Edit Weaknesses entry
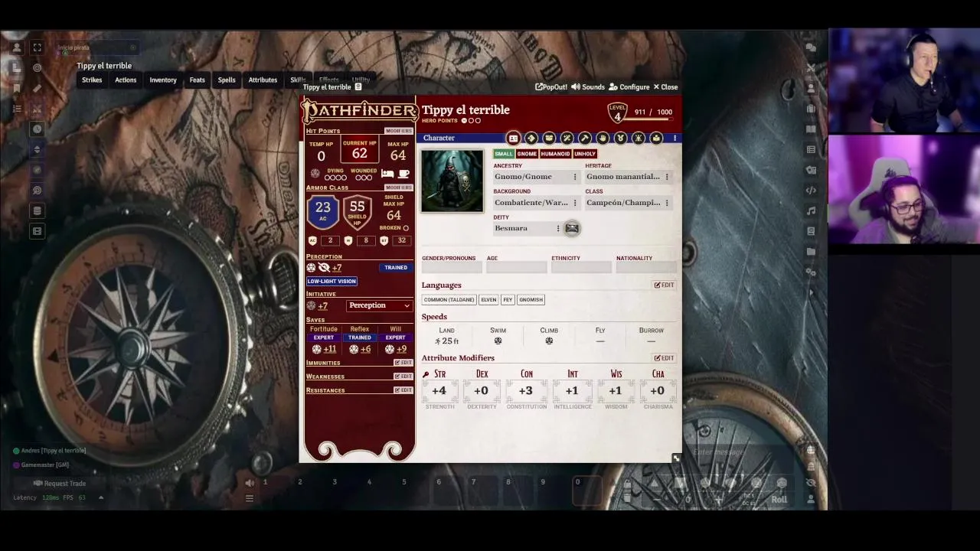 (x=403, y=377)
